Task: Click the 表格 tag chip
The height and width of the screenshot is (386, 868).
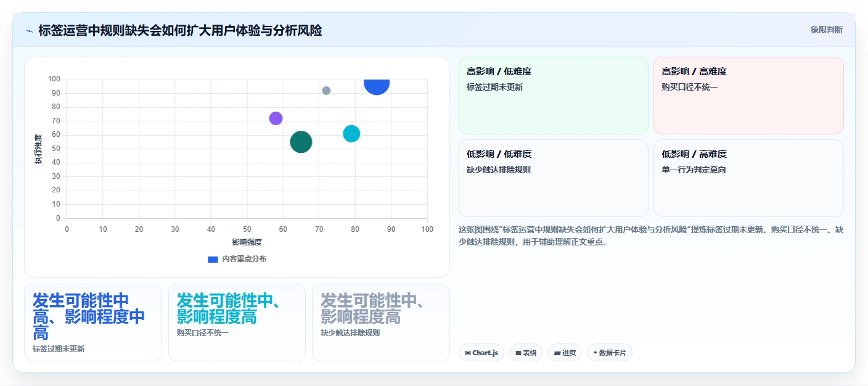Action: coord(526,353)
